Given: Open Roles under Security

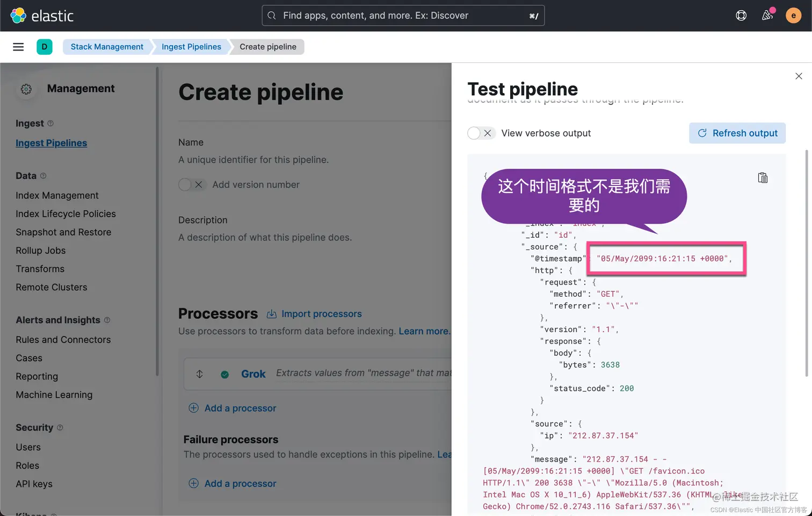Looking at the screenshot, I should point(27,465).
